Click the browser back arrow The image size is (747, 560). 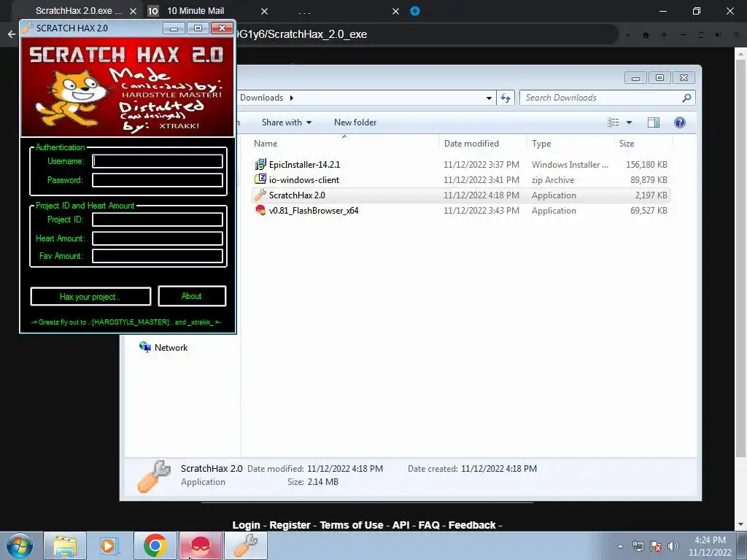tap(12, 34)
